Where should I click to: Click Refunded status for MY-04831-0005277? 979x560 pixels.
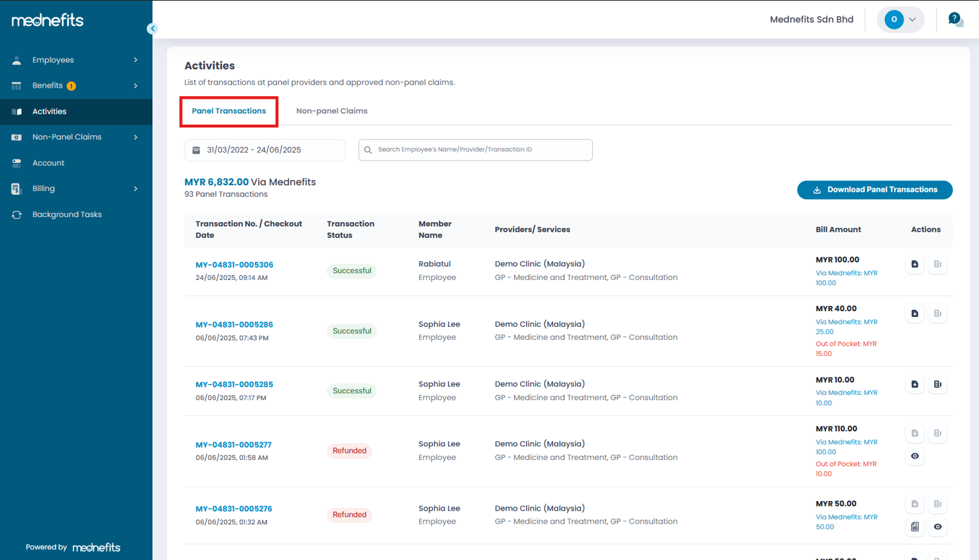click(349, 451)
